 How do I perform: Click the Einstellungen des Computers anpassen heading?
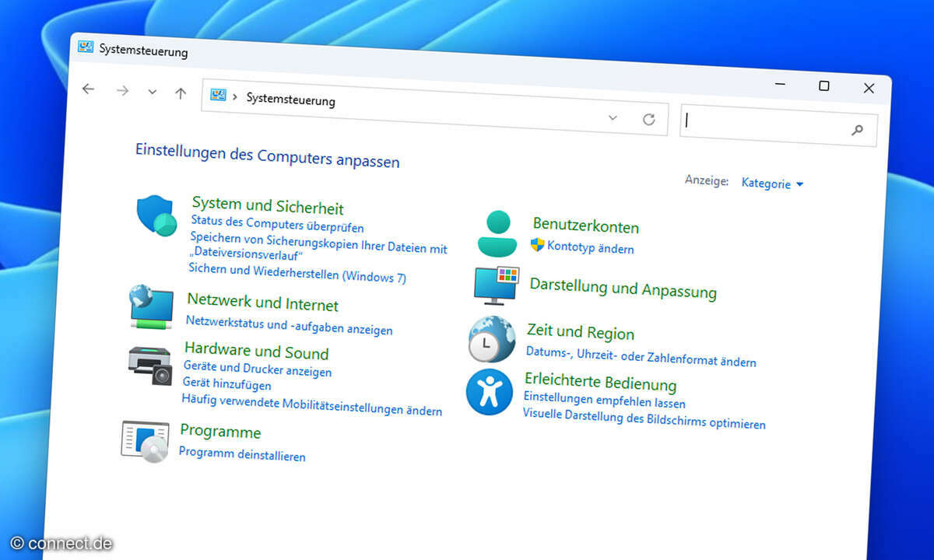[x=268, y=155]
